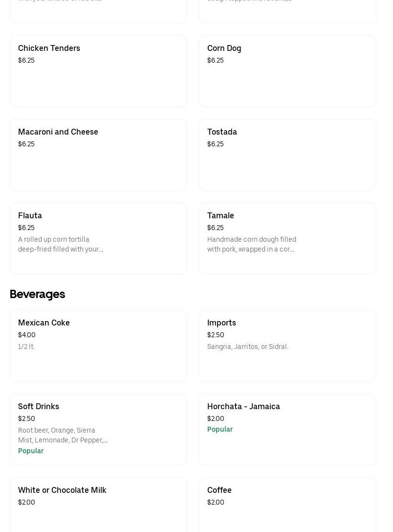Image resolution: width=393 pixels, height=532 pixels.
Task: Click the $4.00 price of Mexican Coke
Action: click(x=27, y=335)
